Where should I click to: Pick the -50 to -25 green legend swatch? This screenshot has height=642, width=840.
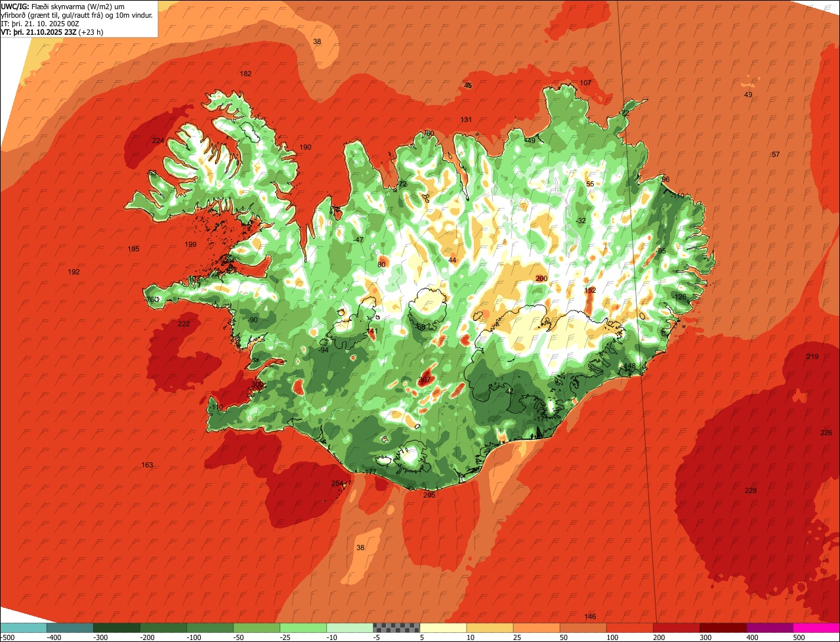256,628
